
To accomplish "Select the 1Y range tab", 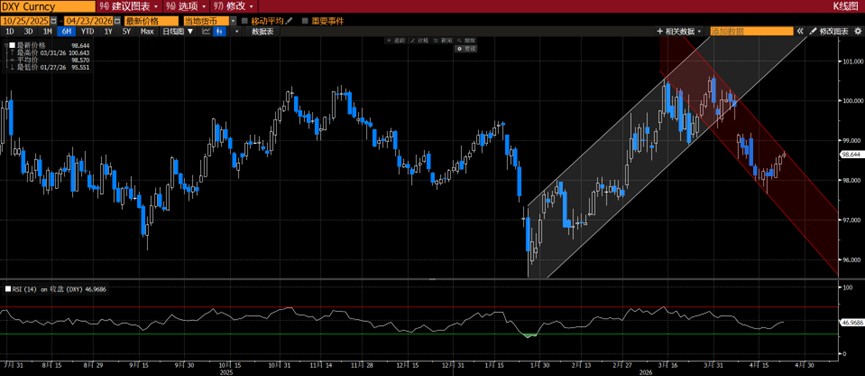I will click(x=108, y=31).
